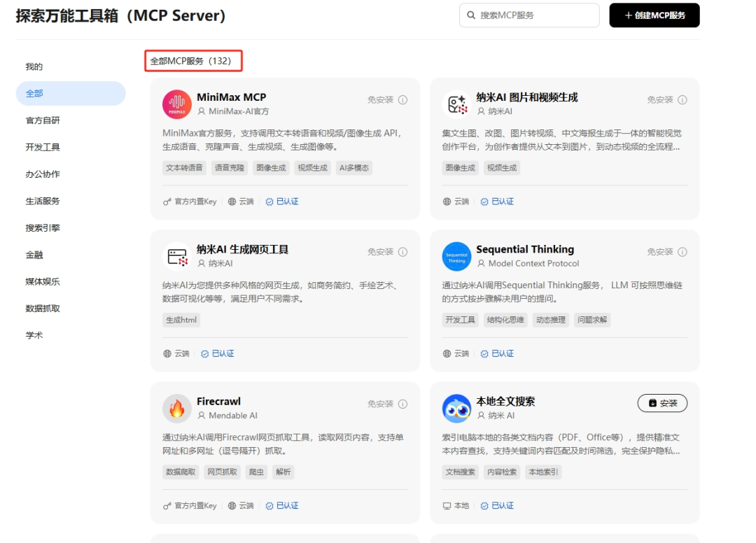Viewport: 756px width, 543px height.
Task: Click 语音克隆 tag
Action: [x=230, y=168]
